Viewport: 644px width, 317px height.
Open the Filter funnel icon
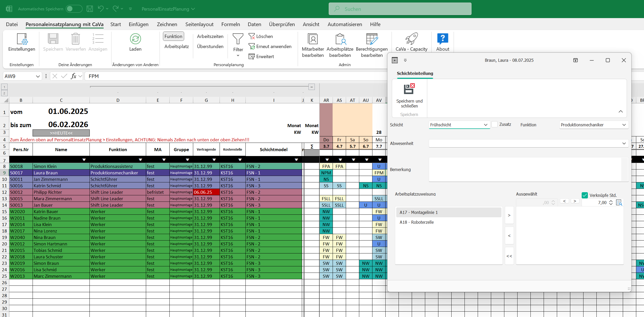coord(238,39)
